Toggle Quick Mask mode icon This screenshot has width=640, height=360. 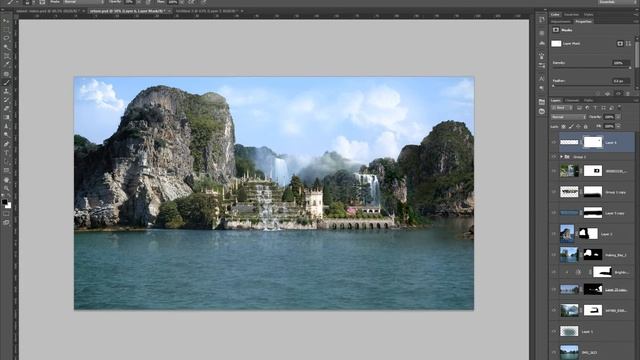point(6,213)
